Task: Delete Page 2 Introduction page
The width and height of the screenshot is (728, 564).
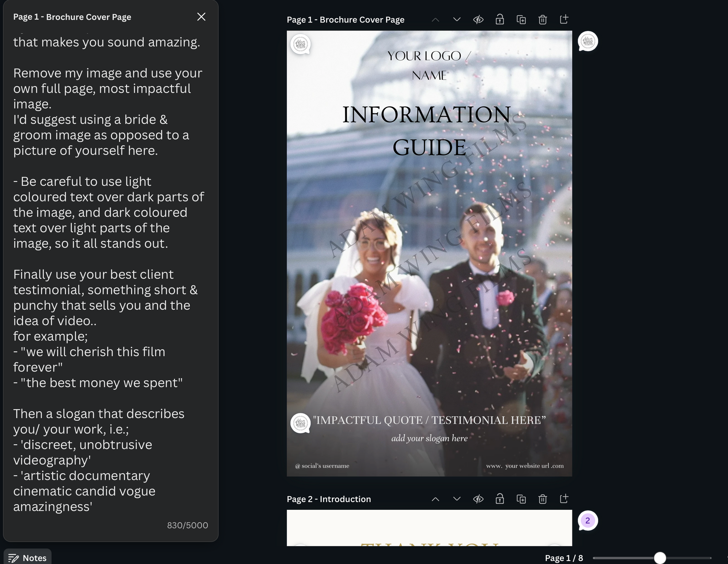Action: (x=542, y=499)
